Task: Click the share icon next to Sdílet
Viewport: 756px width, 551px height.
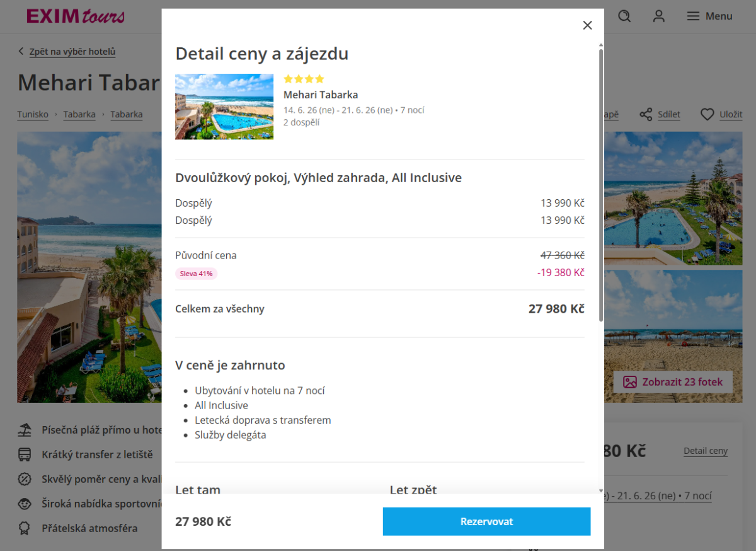Action: 646,115
